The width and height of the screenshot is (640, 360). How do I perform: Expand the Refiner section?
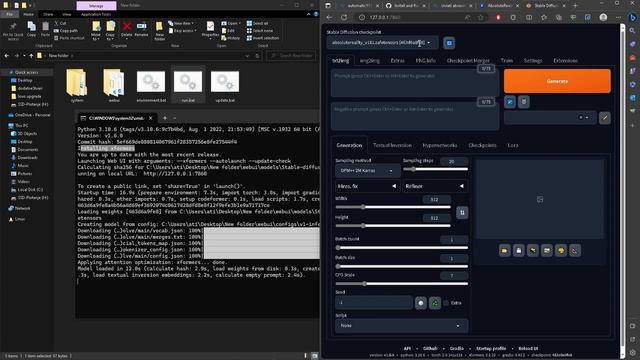tap(435, 186)
